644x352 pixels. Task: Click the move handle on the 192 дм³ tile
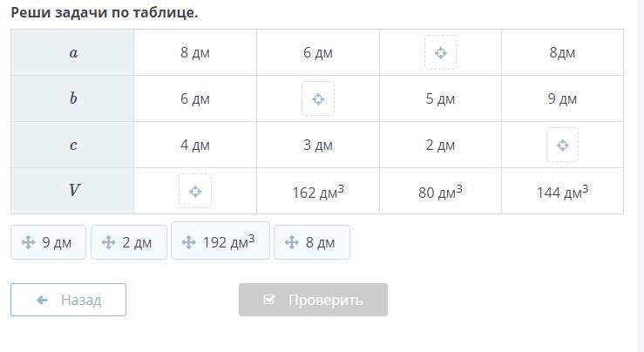coord(188,242)
